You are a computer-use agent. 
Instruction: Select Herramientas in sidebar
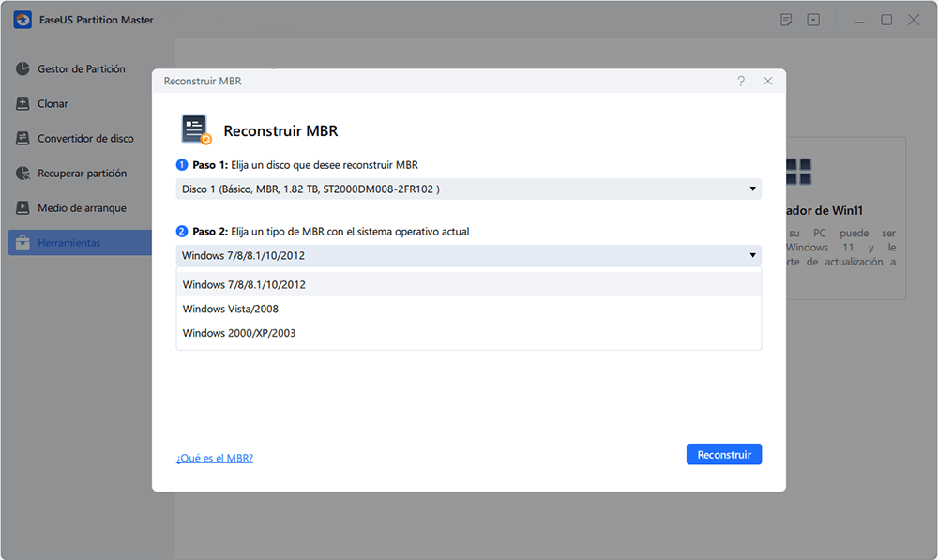tap(80, 242)
